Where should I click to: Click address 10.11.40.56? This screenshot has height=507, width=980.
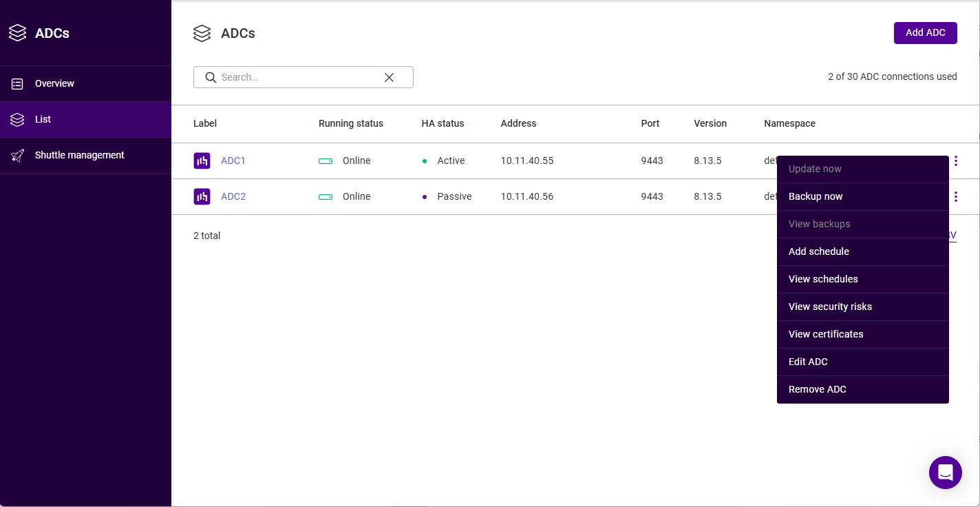click(527, 196)
